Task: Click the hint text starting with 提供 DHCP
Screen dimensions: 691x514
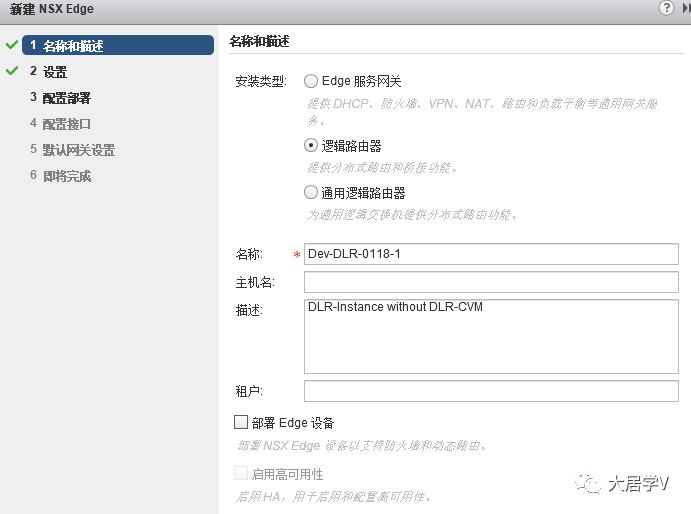Action: (x=482, y=112)
